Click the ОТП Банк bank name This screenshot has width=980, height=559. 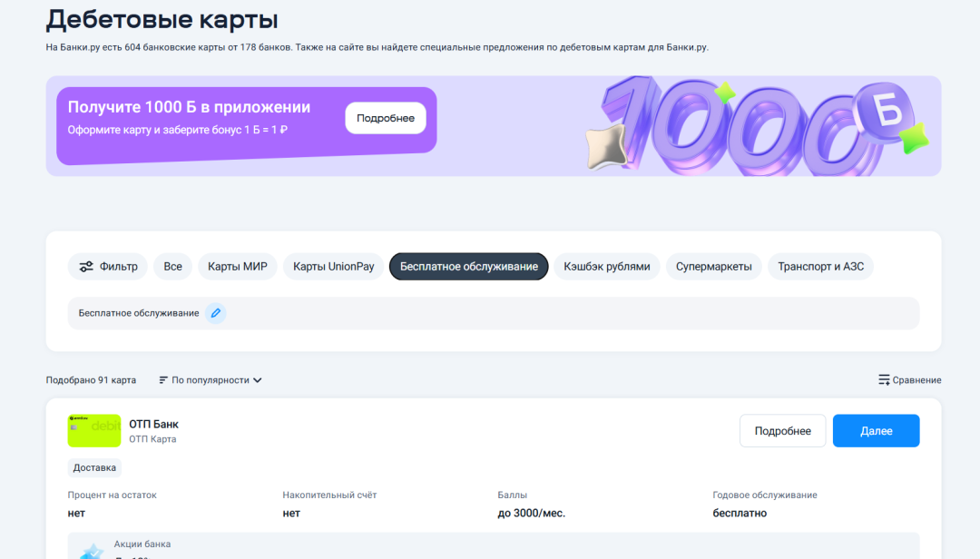[x=153, y=424]
